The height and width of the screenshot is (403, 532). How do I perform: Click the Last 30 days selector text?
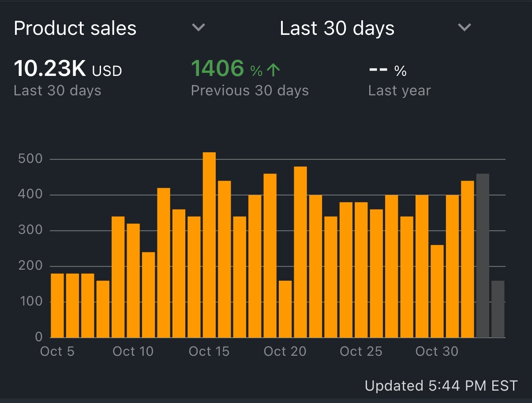337,28
